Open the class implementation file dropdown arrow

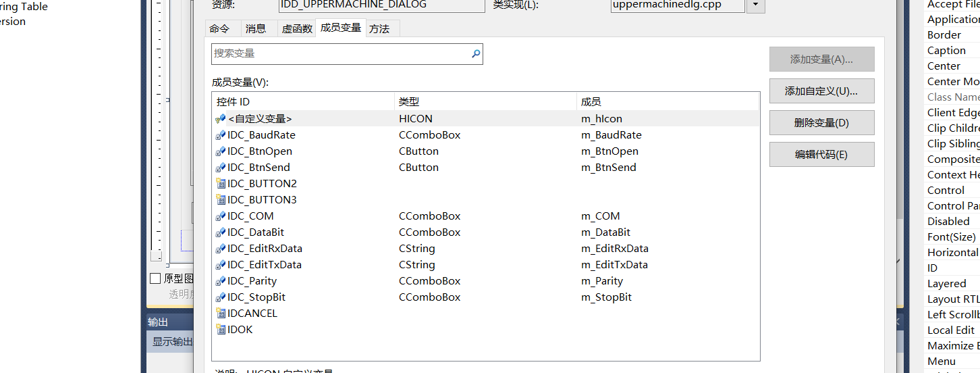(755, 5)
